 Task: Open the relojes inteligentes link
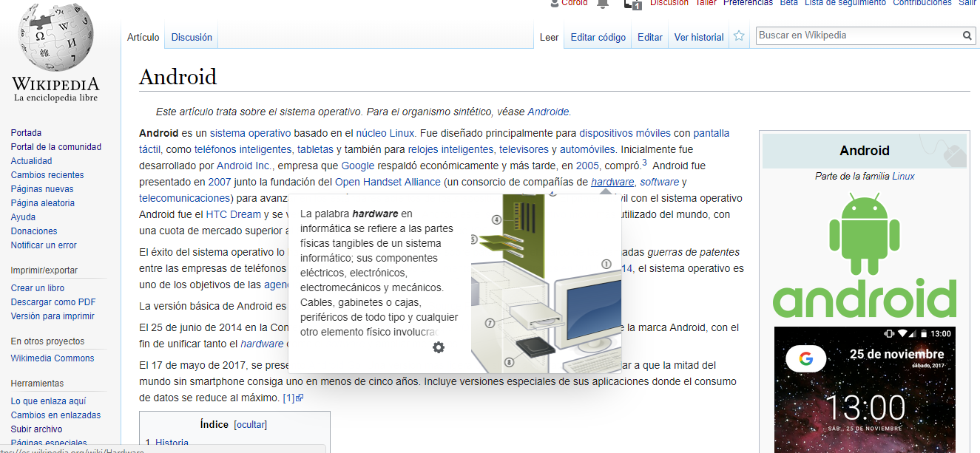pos(450,149)
